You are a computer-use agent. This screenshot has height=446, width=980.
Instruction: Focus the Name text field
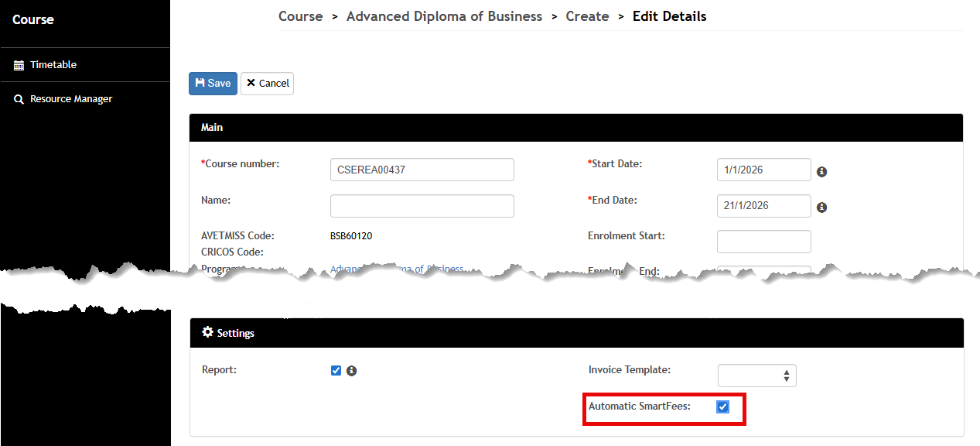(x=422, y=206)
